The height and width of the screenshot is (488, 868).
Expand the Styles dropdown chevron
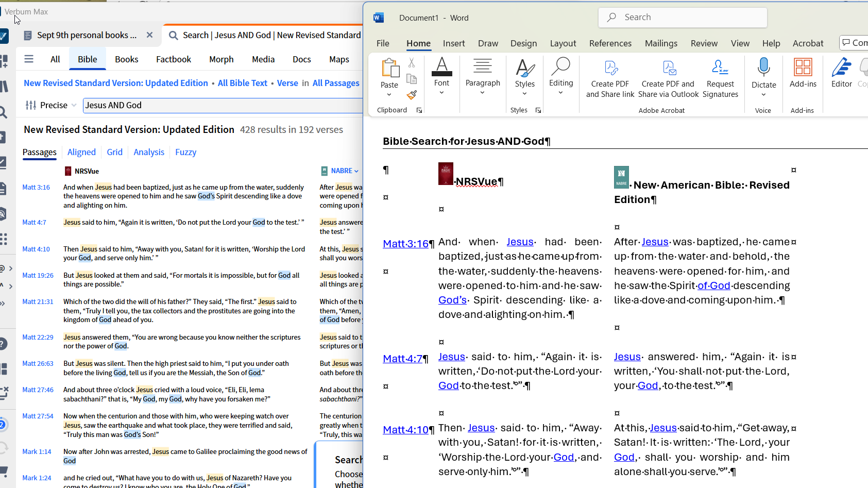(x=524, y=94)
